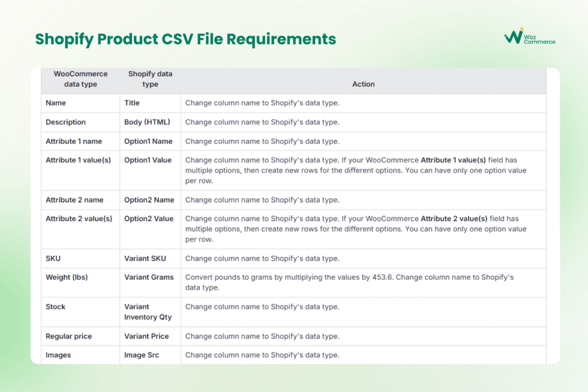
Task: Click the action text in the Stock row
Action: tap(262, 307)
